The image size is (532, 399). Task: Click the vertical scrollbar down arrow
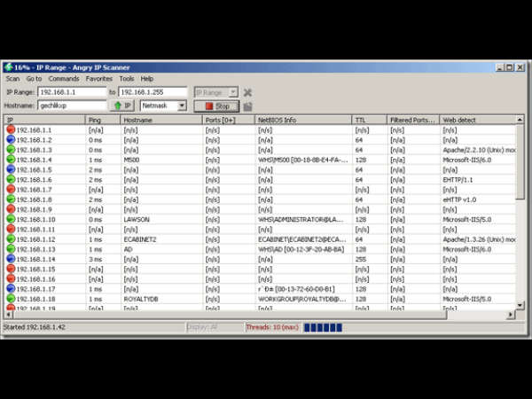pyautogui.click(x=520, y=306)
